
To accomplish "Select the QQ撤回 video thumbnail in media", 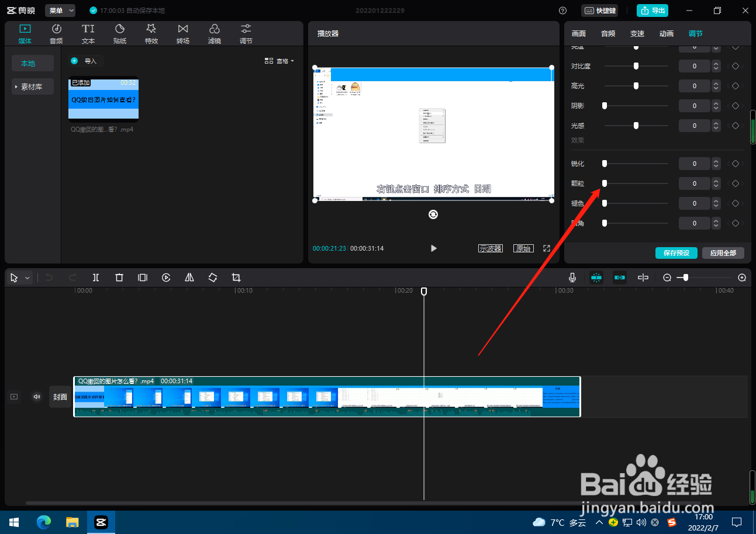I will [103, 99].
